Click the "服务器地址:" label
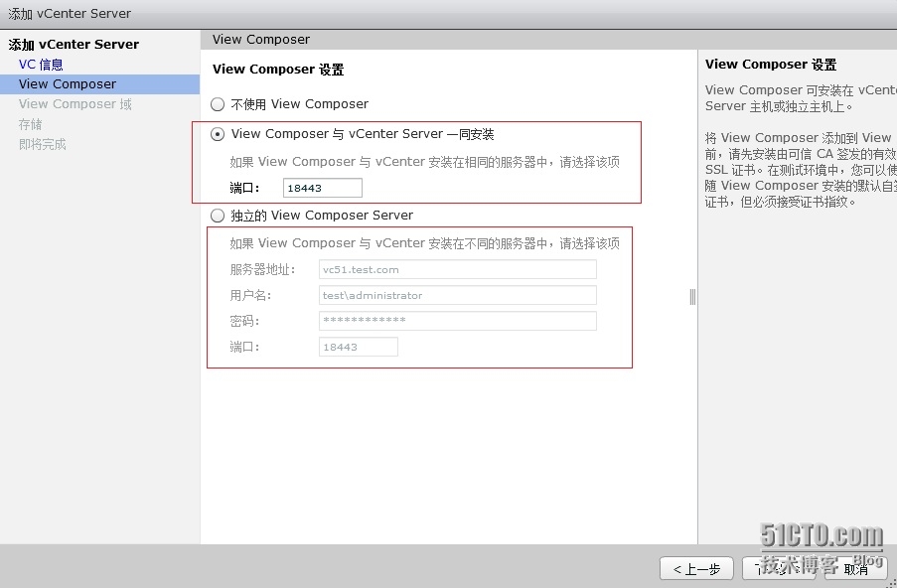 point(262,269)
